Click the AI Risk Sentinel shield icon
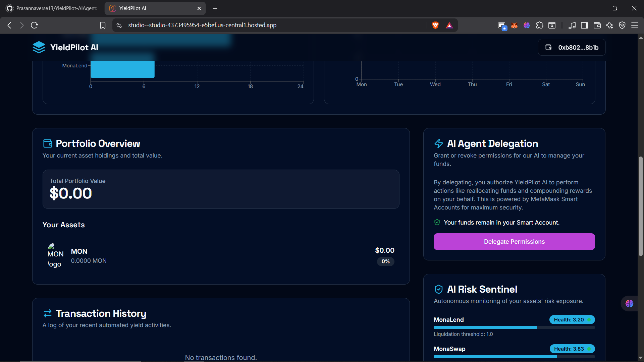Image resolution: width=644 pixels, height=362 pixels. pyautogui.click(x=438, y=289)
